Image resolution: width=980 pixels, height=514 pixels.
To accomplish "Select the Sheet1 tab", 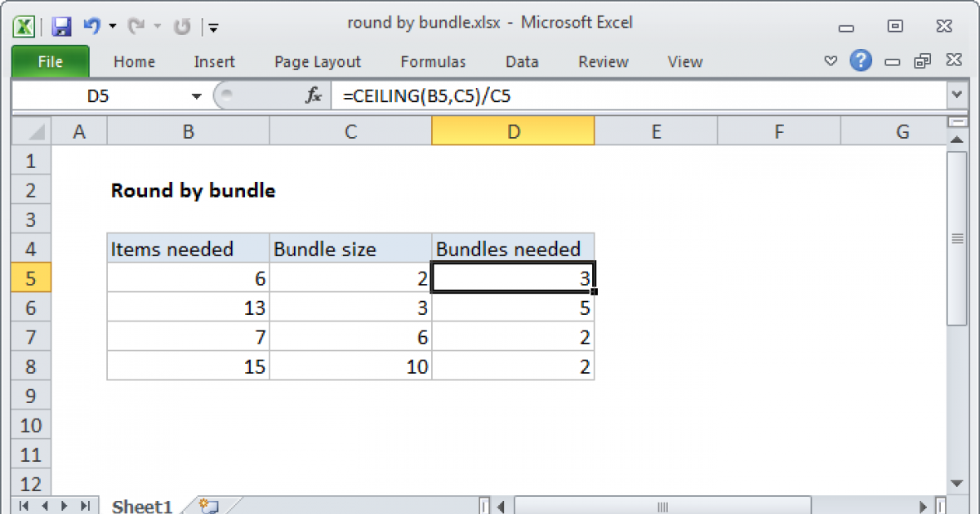I will [141, 506].
